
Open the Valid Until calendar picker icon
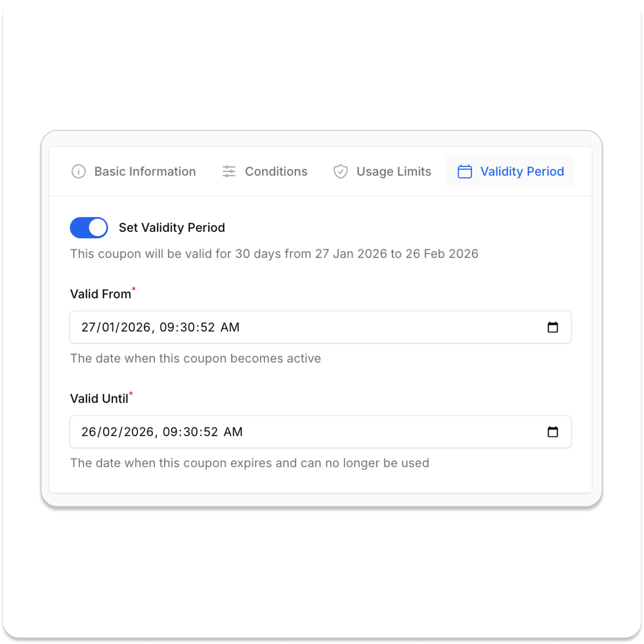[x=553, y=432]
